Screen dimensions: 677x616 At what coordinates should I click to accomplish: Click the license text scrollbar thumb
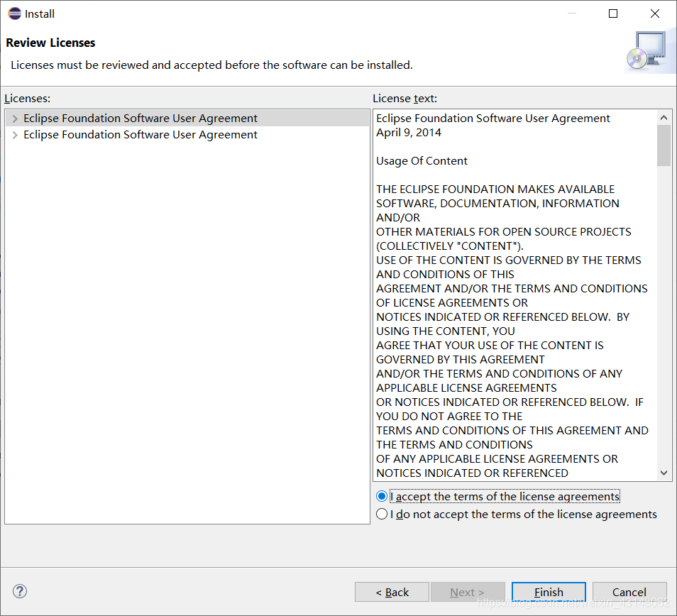point(664,145)
